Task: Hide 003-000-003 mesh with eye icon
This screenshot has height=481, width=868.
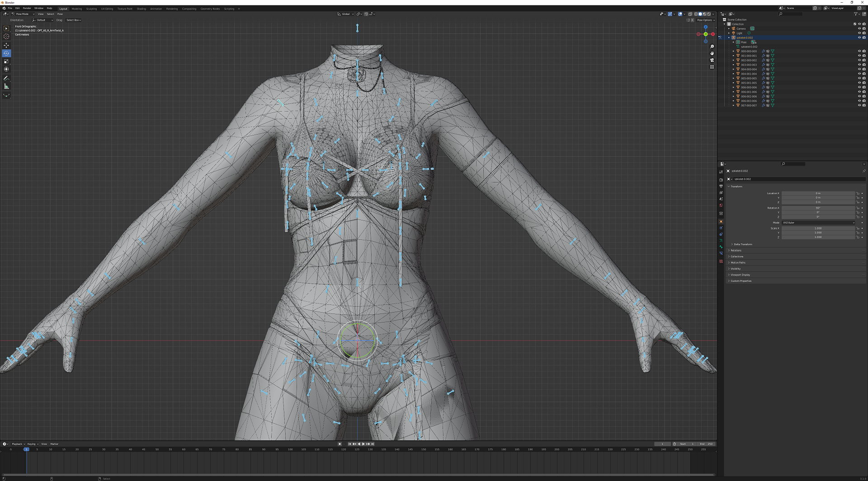Action: pyautogui.click(x=859, y=65)
